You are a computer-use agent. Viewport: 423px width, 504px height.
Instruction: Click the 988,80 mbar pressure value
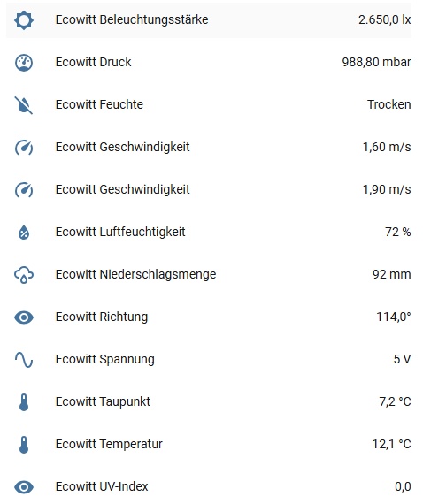(376, 63)
